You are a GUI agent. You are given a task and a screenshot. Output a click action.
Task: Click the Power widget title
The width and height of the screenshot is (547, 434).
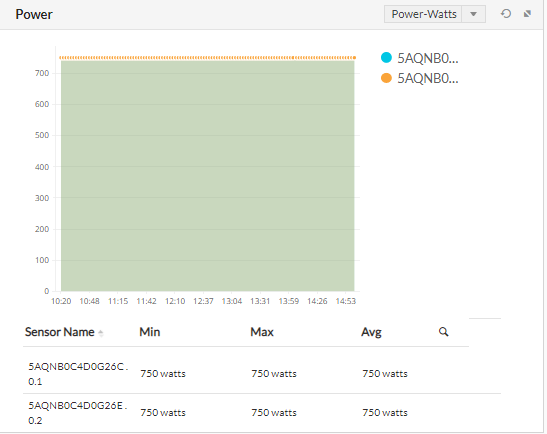tap(34, 14)
